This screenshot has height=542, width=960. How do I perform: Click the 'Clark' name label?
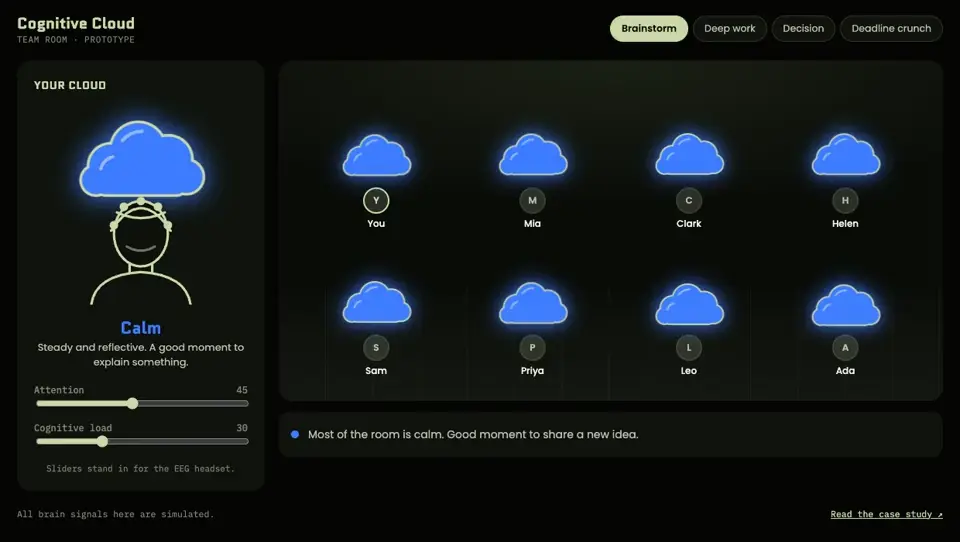click(689, 224)
